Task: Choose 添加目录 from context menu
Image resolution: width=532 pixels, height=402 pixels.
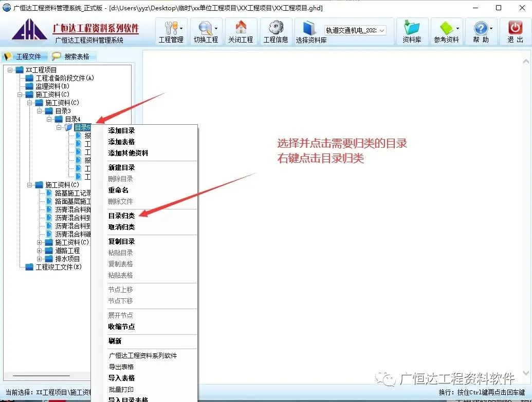Action: click(x=121, y=130)
